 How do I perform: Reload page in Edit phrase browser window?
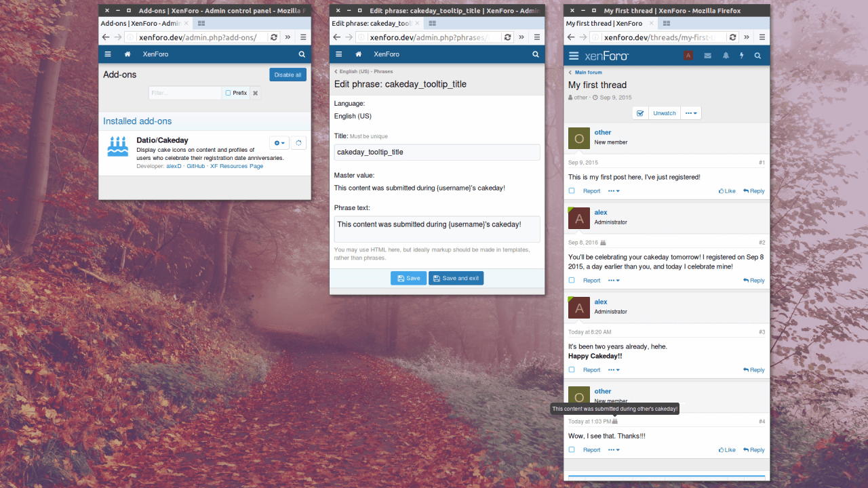[x=507, y=37]
